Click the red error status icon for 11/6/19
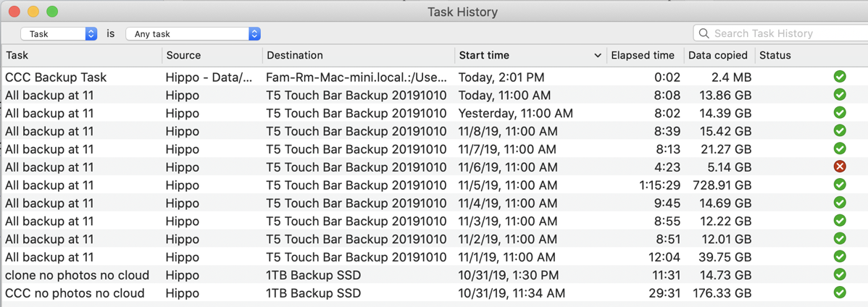This screenshot has height=307, width=868. (840, 167)
